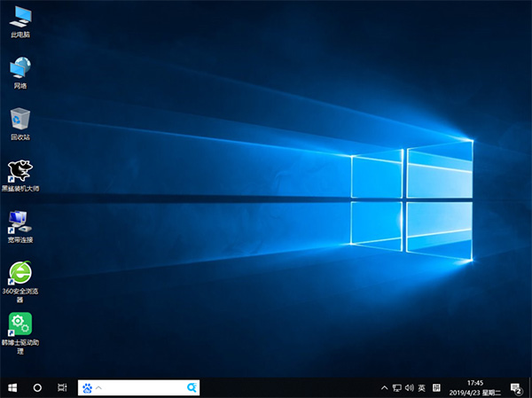Open the IME keyboard pad tray icon
The height and width of the screenshot is (398, 532).
tap(434, 387)
